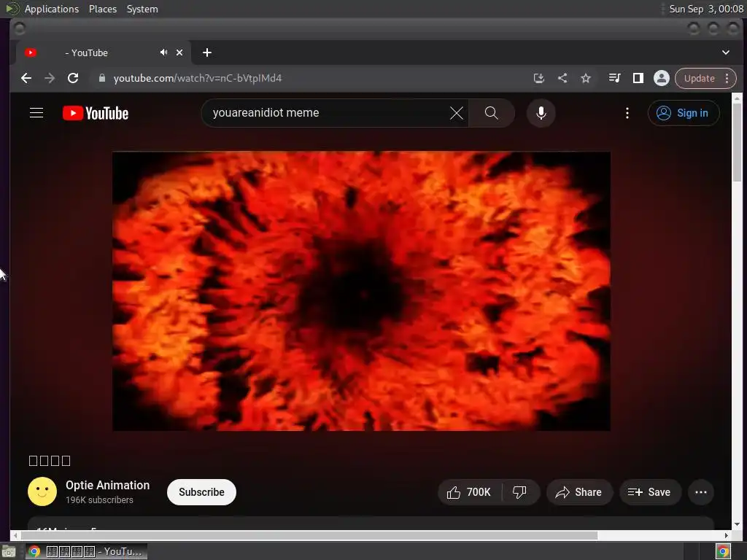This screenshot has width=747, height=560.
Task: Close the YouTube tab
Action: 179,52
